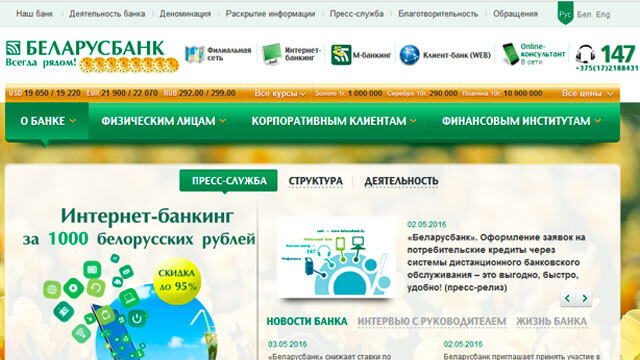The width and height of the screenshot is (640, 360).
Task: Click silver price 290 000
Action: pyautogui.click(x=443, y=93)
